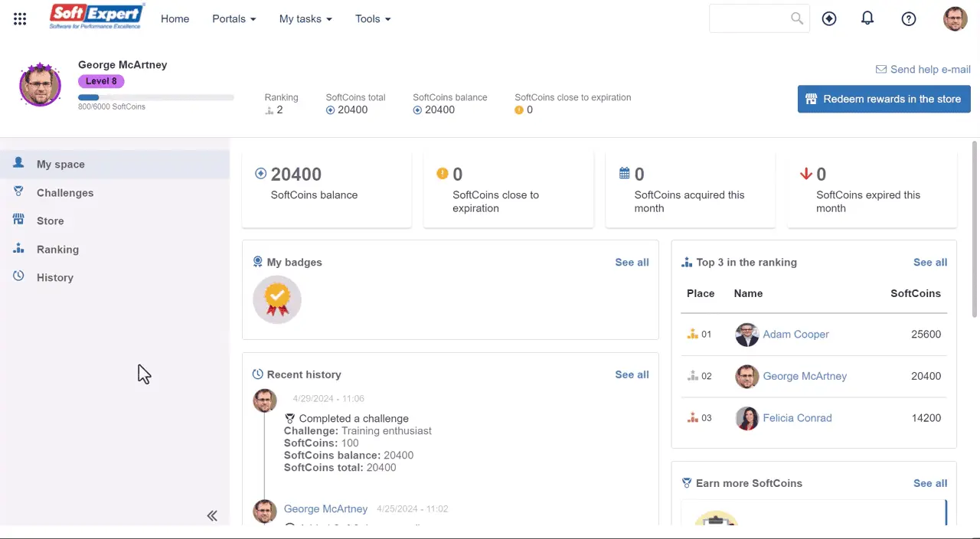Go to the Home menu item
The image size is (980, 539).
pos(175,19)
